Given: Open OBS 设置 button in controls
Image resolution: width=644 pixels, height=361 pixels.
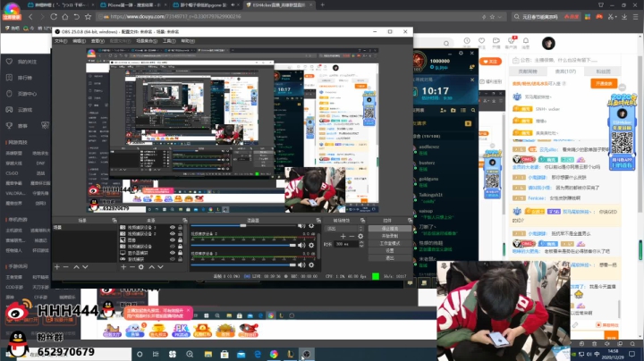Looking at the screenshot, I should coord(390,251).
